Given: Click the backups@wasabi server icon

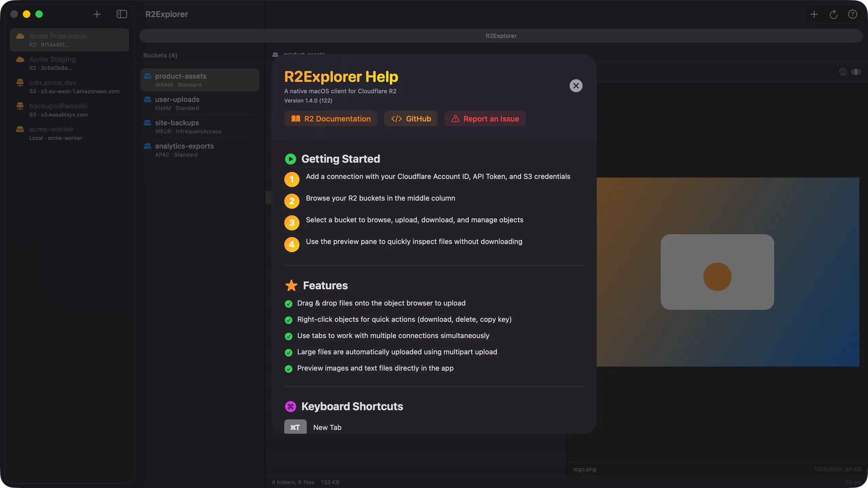Looking at the screenshot, I should pos(20,106).
